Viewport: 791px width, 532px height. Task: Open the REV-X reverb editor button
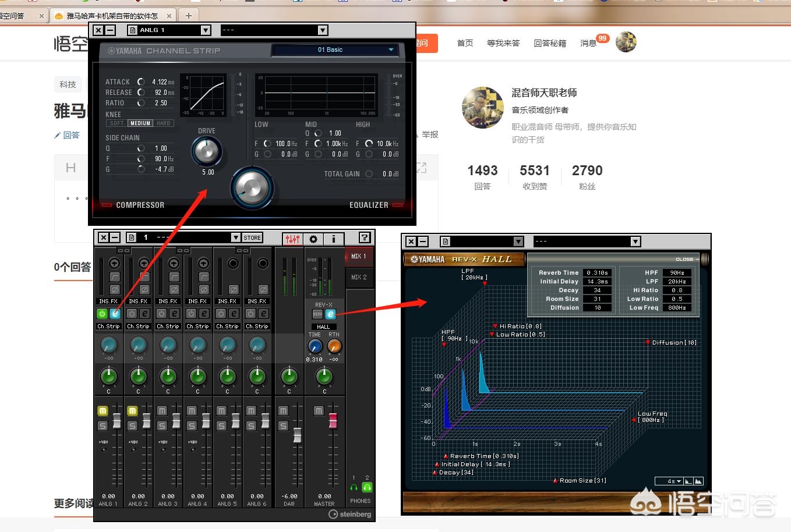tap(330, 314)
